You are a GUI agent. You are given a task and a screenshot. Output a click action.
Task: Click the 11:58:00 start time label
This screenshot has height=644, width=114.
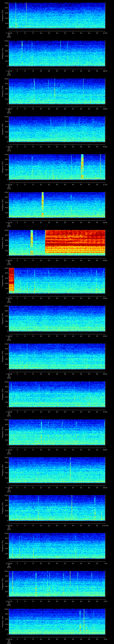[x=9, y=488]
